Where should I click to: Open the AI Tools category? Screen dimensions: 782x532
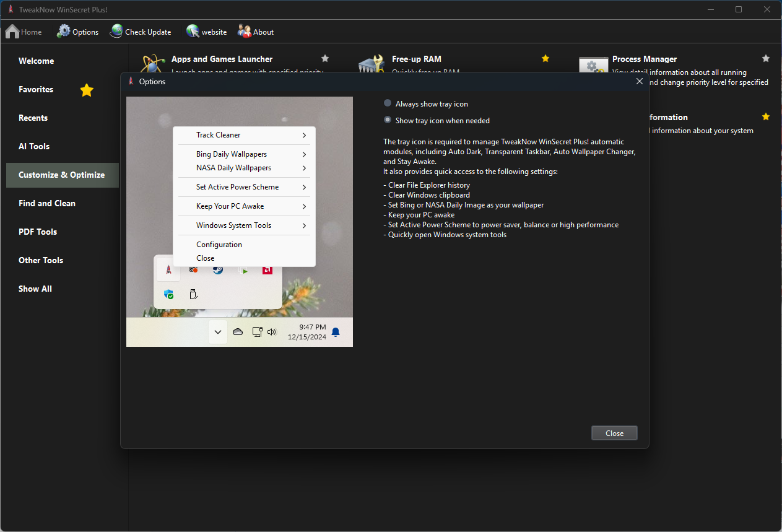[x=34, y=147]
